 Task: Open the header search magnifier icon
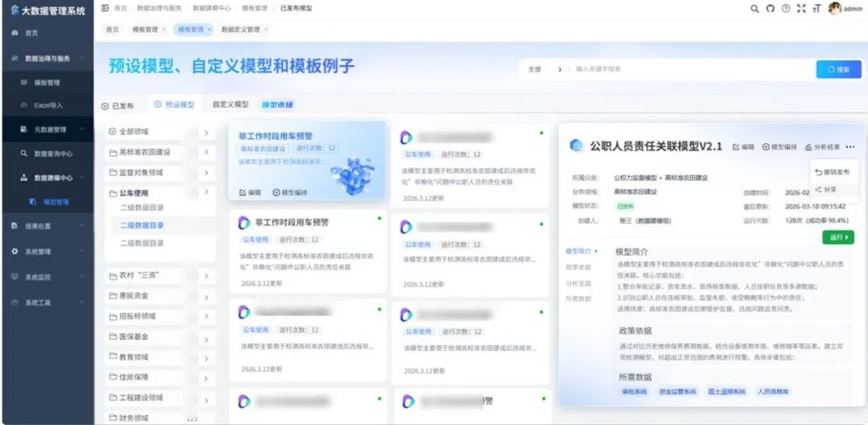755,9
